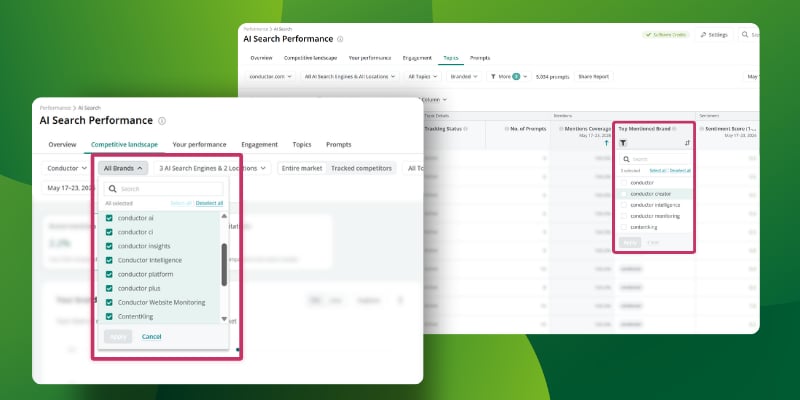Uncheck the Conductor Intelligence checkbox in All Brands list
Image resolution: width=800 pixels, height=400 pixels.
[x=109, y=260]
